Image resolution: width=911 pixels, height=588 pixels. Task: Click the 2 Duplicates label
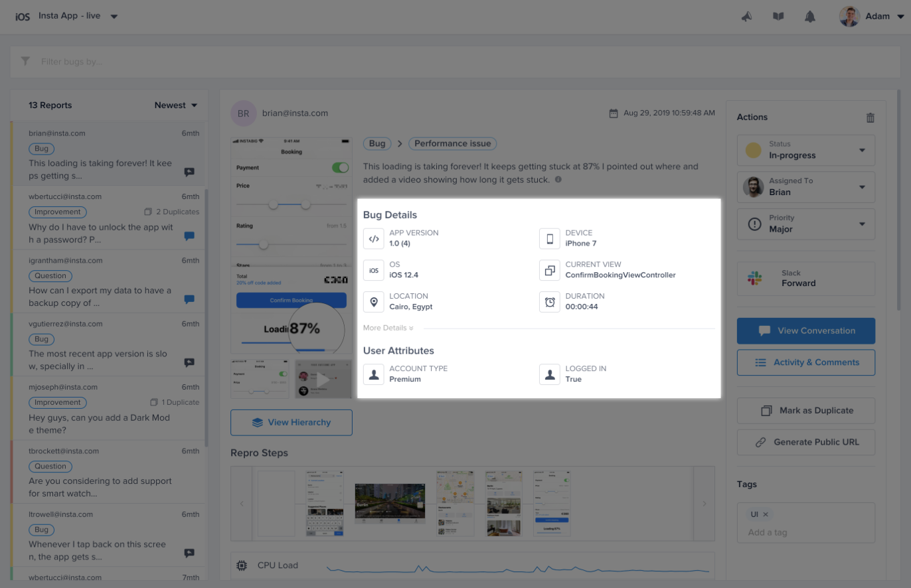(x=177, y=212)
